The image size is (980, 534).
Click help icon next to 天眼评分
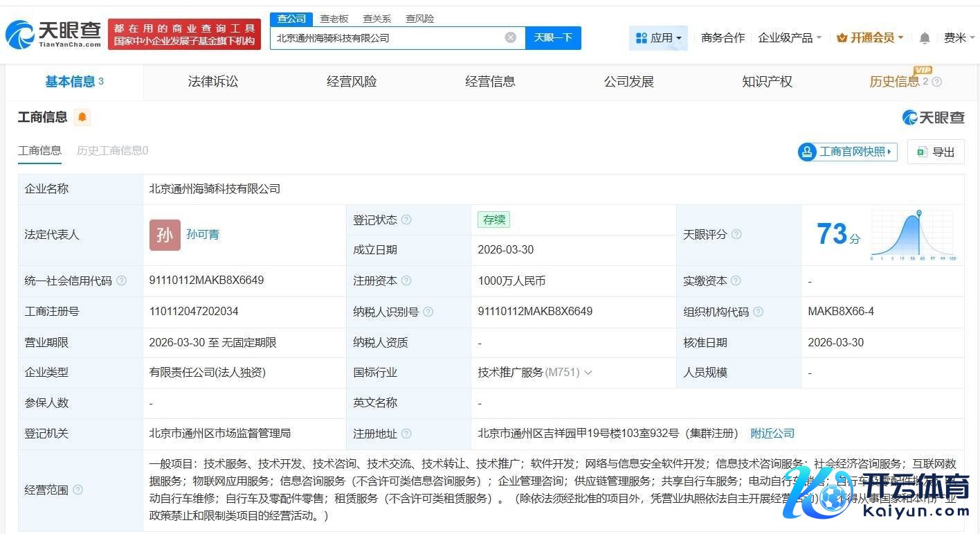[736, 235]
